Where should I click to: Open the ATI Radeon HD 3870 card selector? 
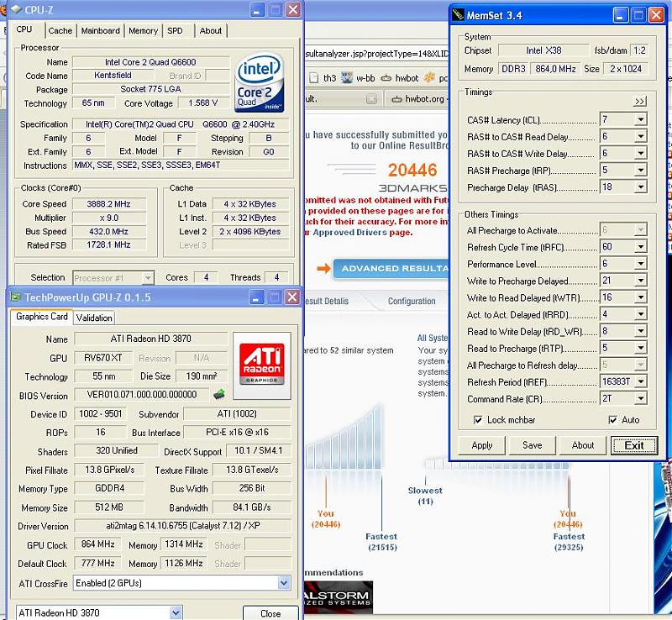coord(176,612)
